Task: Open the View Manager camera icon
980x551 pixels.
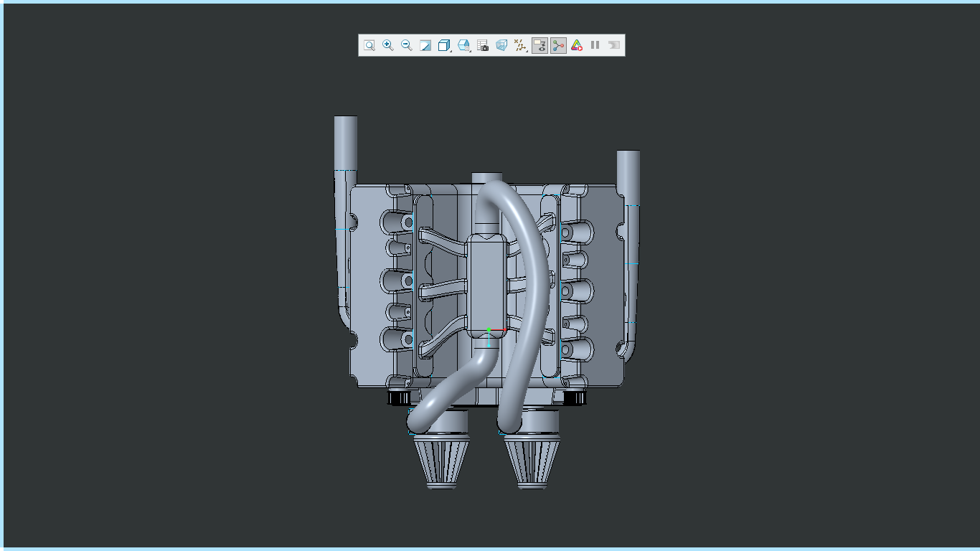Action: [x=483, y=45]
